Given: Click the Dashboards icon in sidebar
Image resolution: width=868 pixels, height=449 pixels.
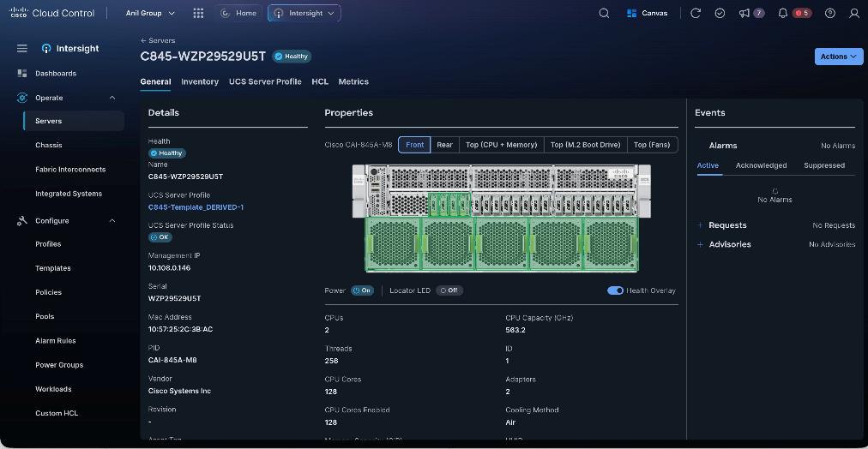Looking at the screenshot, I should tap(22, 73).
